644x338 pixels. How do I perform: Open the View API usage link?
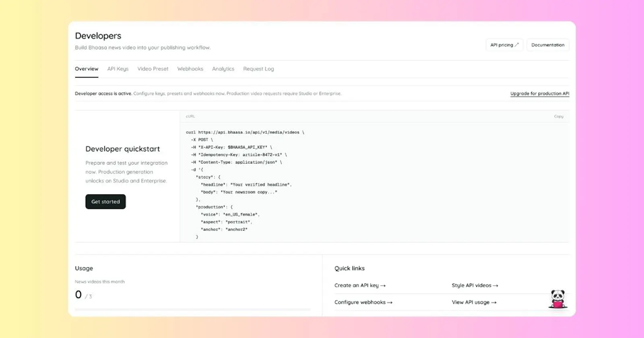[x=474, y=302]
